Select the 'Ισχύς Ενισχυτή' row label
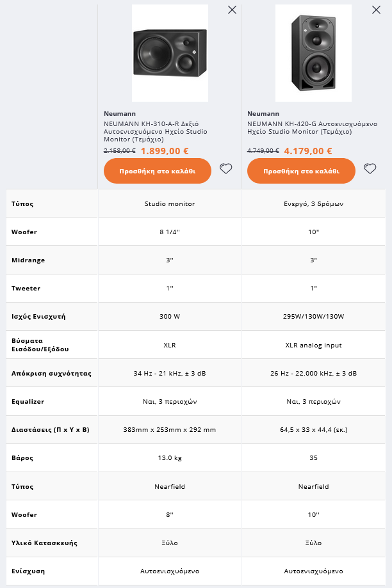 pyautogui.click(x=38, y=317)
